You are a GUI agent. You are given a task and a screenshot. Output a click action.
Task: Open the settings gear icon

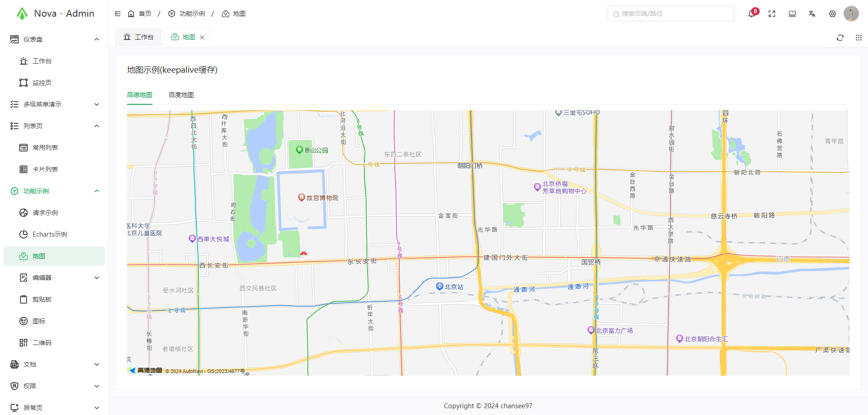[x=832, y=14]
